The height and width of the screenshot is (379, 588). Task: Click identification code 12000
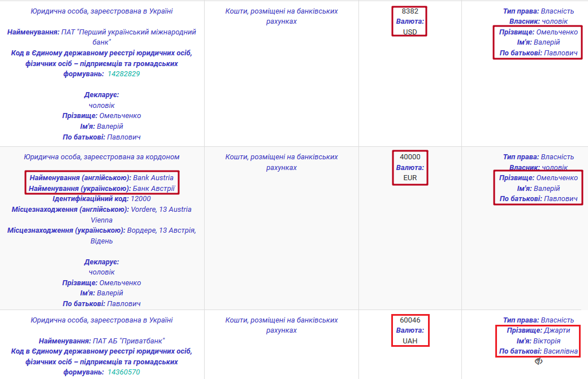point(141,199)
